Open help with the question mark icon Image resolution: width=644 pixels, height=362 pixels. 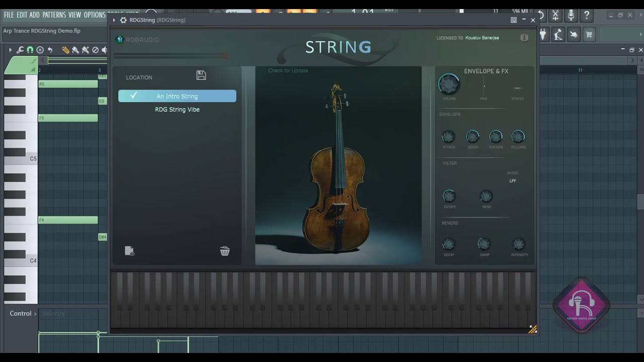586,16
